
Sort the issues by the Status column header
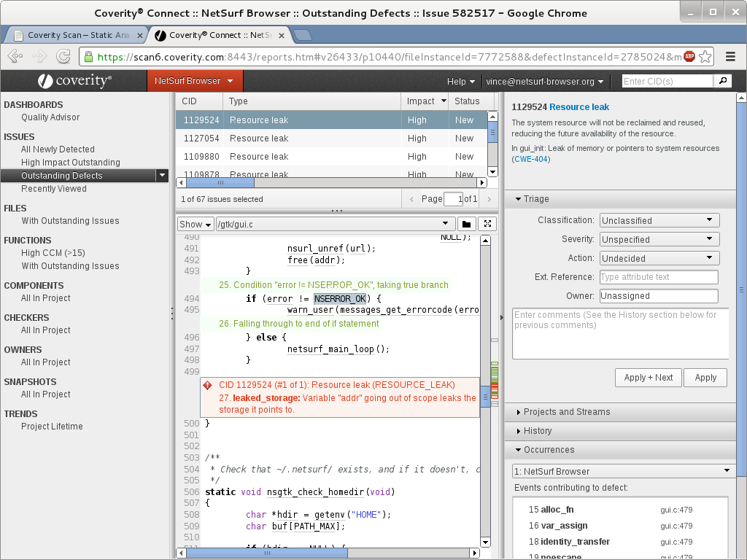[471, 101]
